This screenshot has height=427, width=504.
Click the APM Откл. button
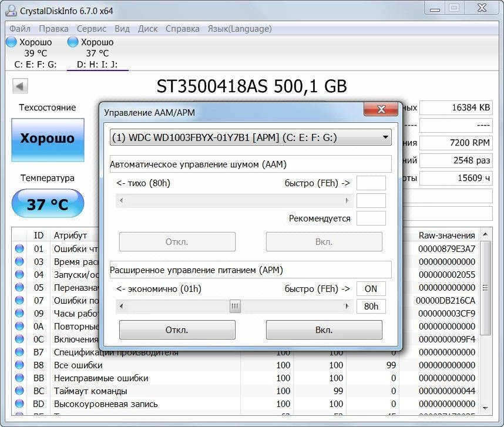(177, 330)
